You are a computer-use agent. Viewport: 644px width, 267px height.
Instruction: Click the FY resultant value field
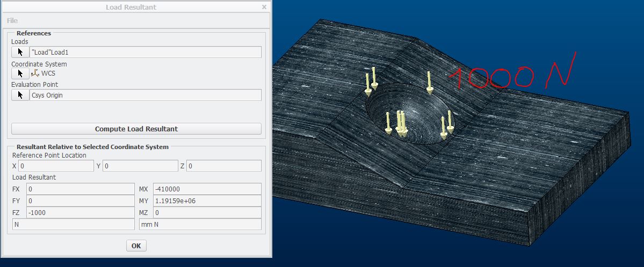coord(80,201)
